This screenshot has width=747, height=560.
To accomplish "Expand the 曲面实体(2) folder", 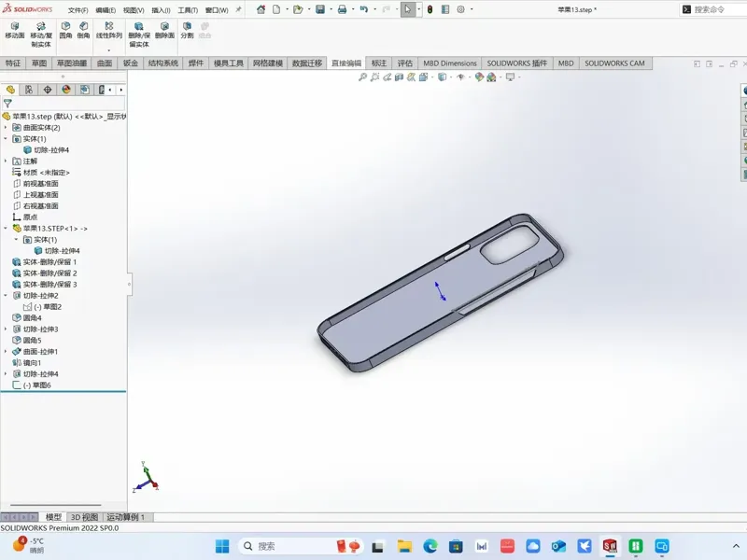I will 6,128.
